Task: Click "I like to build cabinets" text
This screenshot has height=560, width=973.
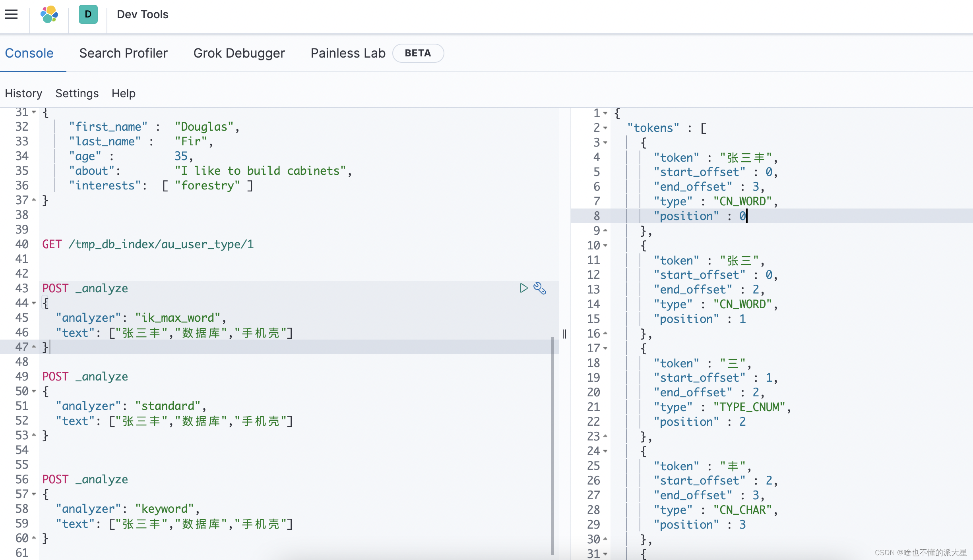Action: coord(261,170)
